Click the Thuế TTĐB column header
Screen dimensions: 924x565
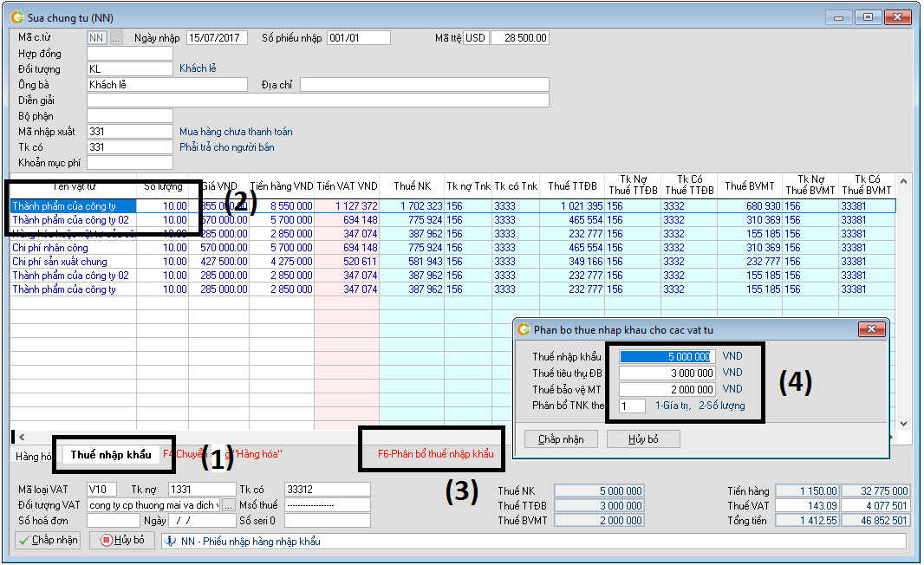click(x=573, y=186)
